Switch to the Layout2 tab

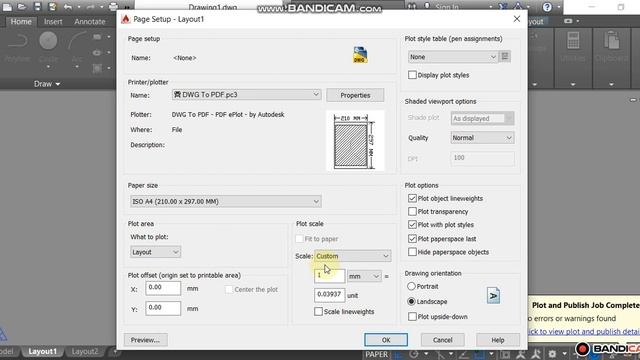point(85,351)
